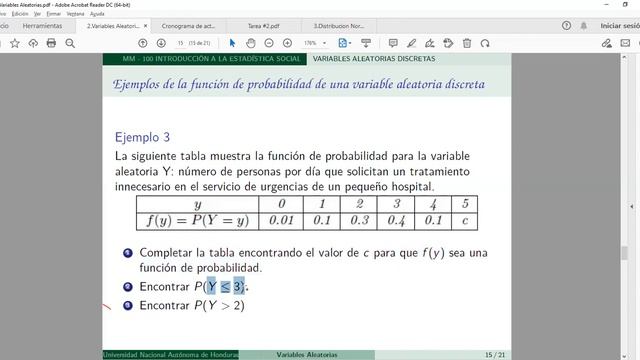The height and width of the screenshot is (360, 640).
Task: Switch to the 3.Distribucion Nor... tab
Action: [339, 26]
